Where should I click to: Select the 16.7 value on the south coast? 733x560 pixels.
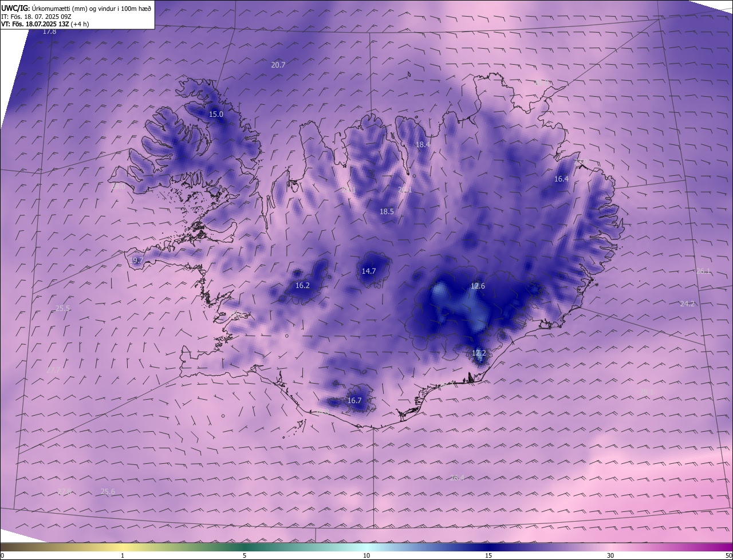pos(354,401)
